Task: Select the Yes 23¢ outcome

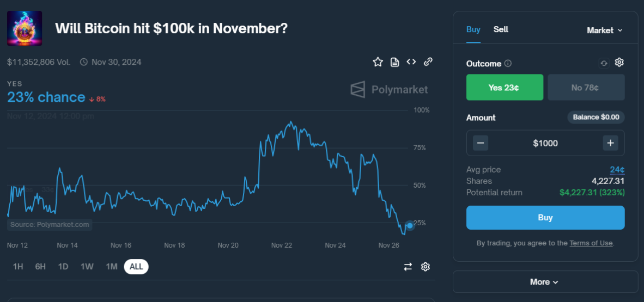Action: (505, 88)
